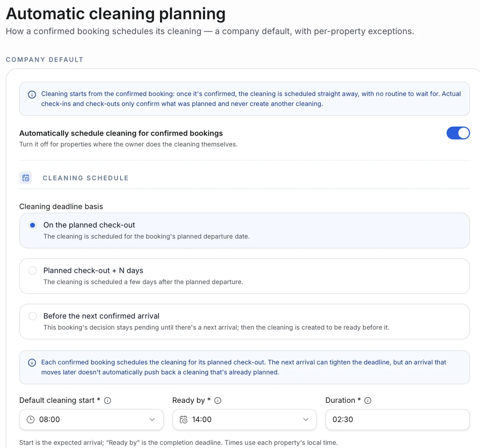The image size is (480, 448).
Task: Click the Automatically schedule cleaning for confirmed bookings label
Action: point(121,133)
